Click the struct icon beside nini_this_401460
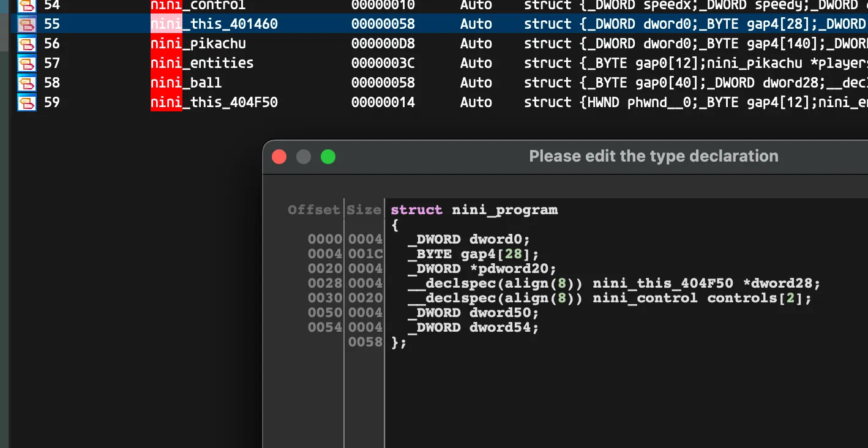 click(27, 24)
